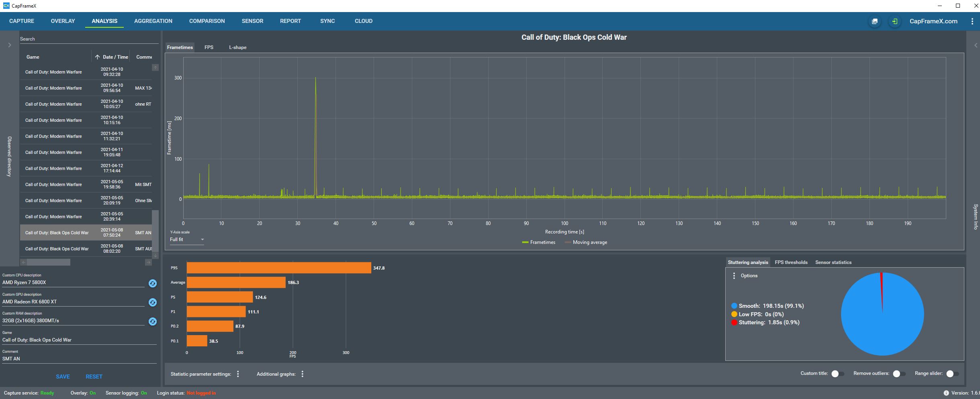Screen dimensions: 980x399
Task: Click the RESET button
Action: (94, 376)
